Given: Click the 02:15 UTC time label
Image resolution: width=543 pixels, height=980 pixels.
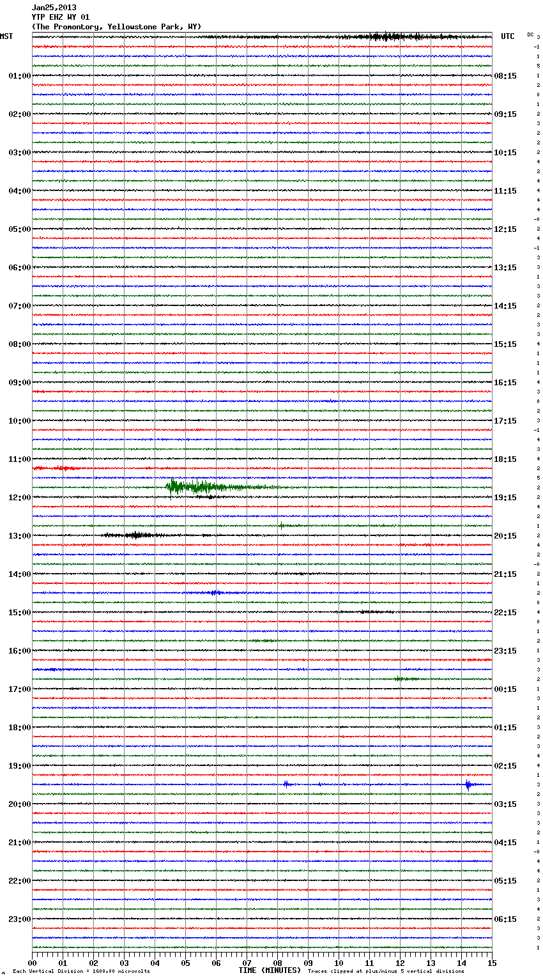Looking at the screenshot, I should pyautogui.click(x=505, y=766).
